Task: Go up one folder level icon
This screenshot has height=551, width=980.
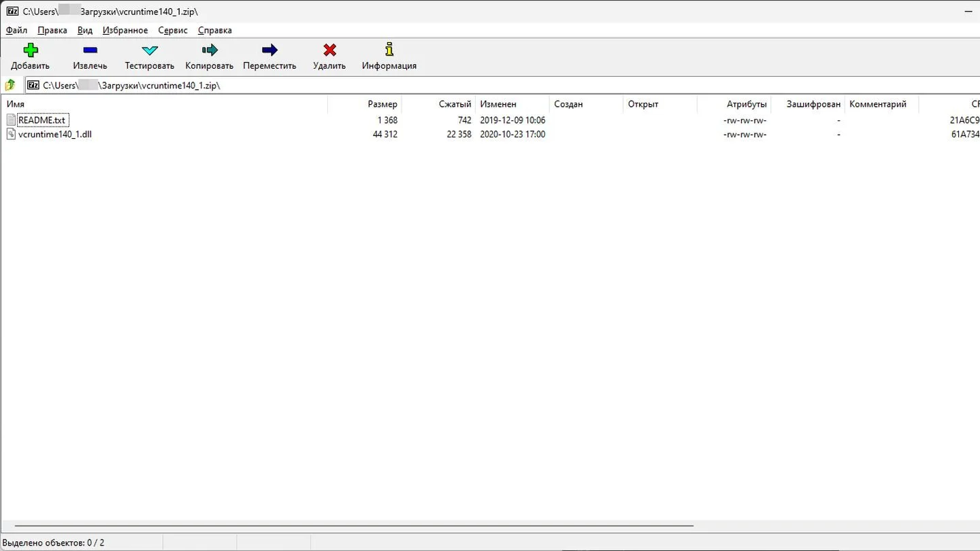Action: 10,85
